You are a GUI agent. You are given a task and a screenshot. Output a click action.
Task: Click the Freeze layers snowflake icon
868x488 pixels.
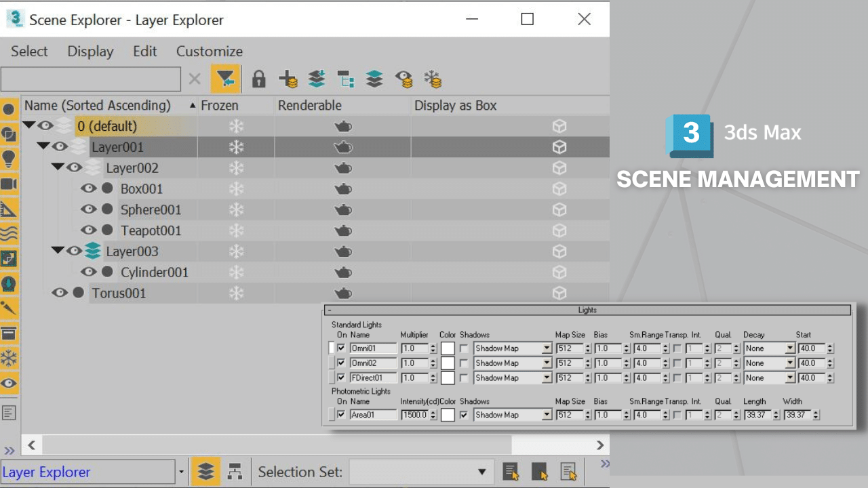[433, 79]
